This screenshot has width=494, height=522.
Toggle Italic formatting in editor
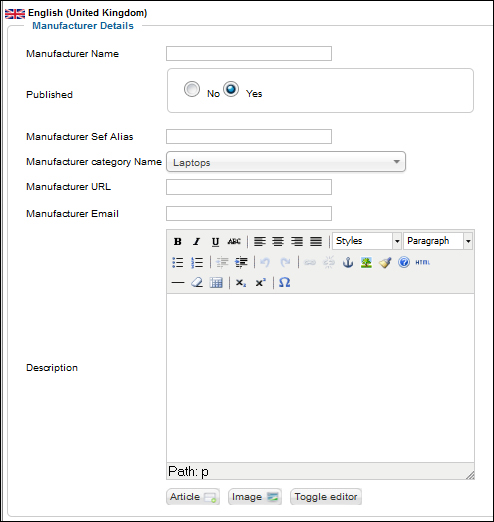coord(197,241)
